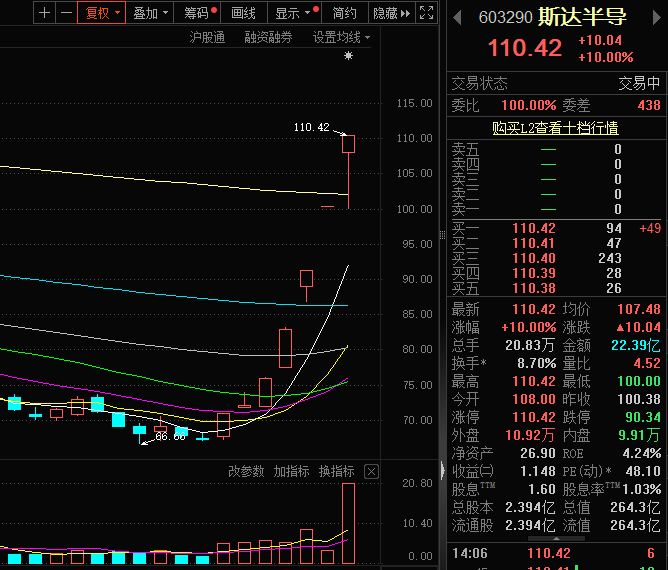Viewport: 668px width, 570px height.
Task: Click 改参数 to edit indicator parameters
Action: [x=246, y=471]
